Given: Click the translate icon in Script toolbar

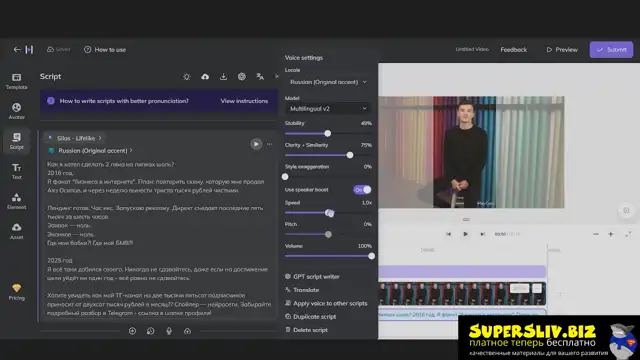Looking at the screenshot, I should coord(260,76).
